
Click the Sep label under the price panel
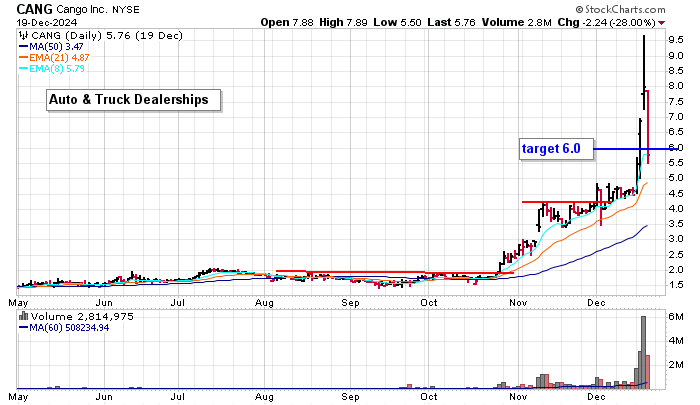pyautogui.click(x=350, y=303)
